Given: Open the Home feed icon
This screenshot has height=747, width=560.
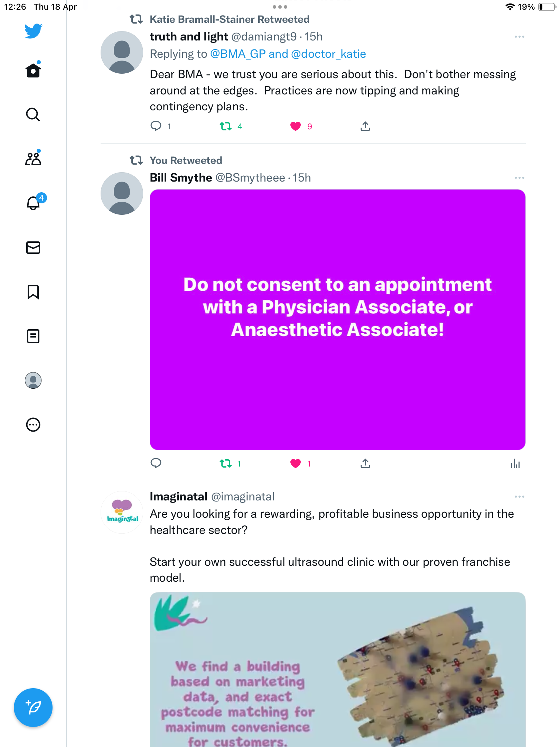Looking at the screenshot, I should [x=33, y=71].
